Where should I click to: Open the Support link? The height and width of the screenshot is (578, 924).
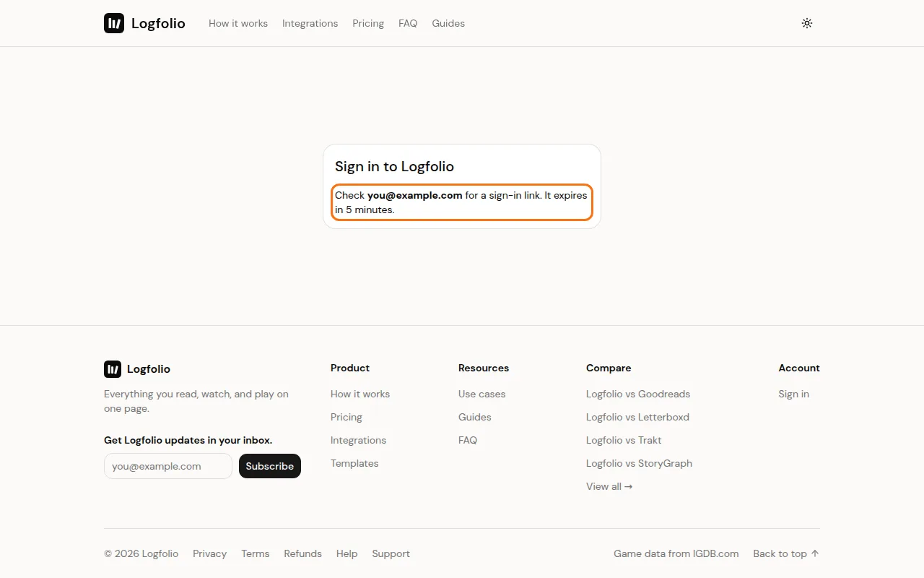point(391,553)
